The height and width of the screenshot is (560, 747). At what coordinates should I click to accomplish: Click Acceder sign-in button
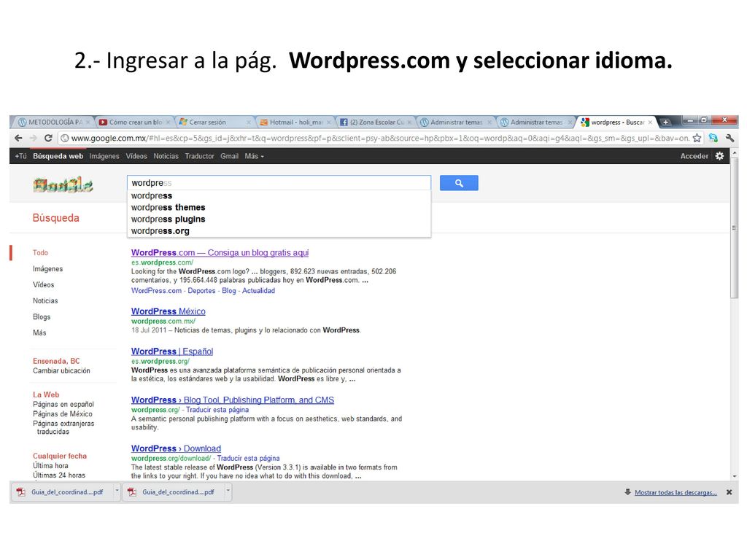[694, 156]
